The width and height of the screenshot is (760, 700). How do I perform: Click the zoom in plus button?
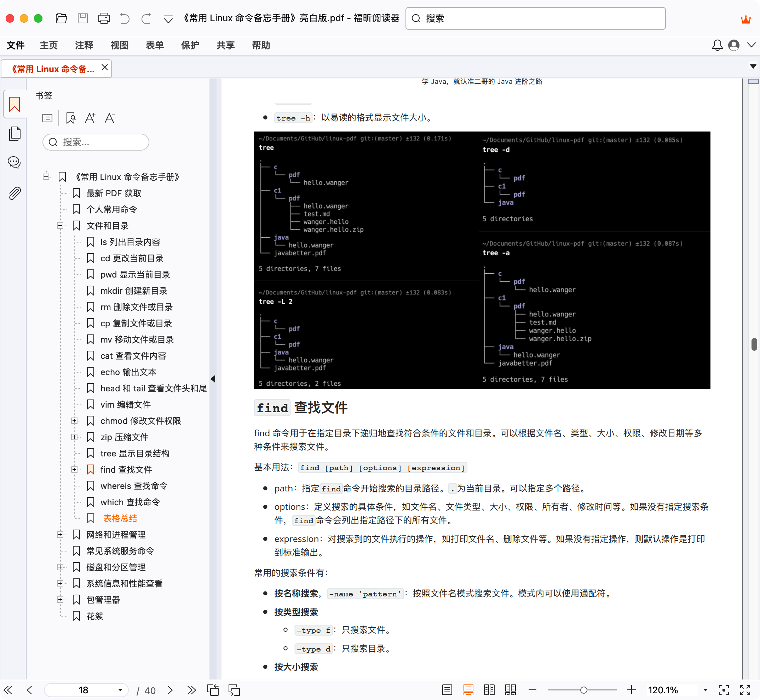point(632,690)
